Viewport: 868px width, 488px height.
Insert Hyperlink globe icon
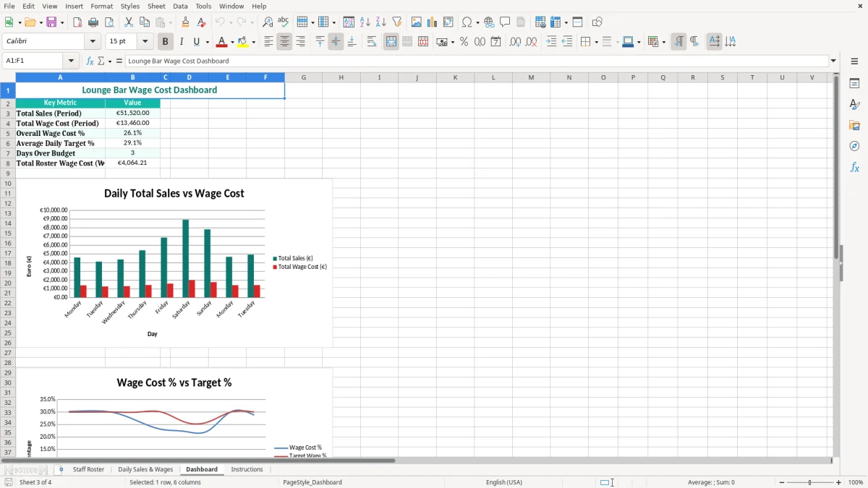(x=489, y=22)
